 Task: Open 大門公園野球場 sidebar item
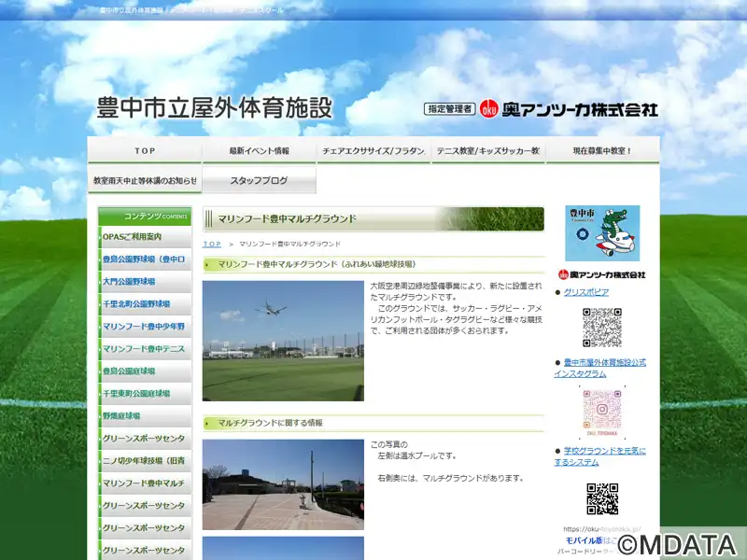pyautogui.click(x=145, y=282)
